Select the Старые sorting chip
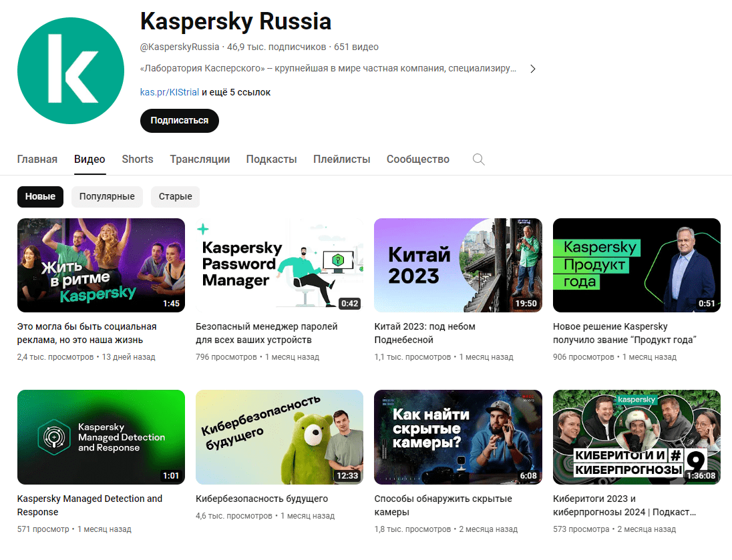 click(x=175, y=196)
